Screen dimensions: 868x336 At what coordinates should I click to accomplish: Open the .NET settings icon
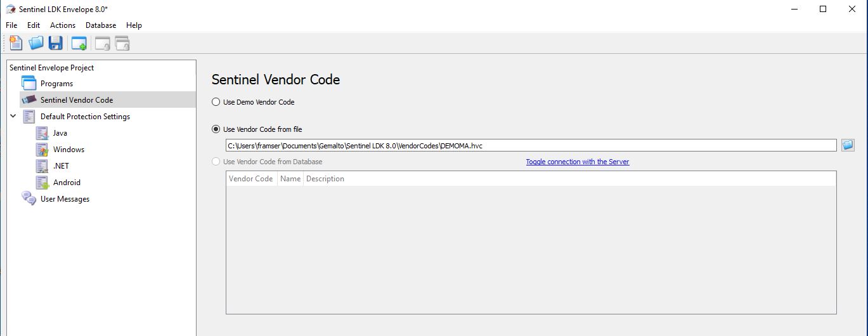pos(42,165)
